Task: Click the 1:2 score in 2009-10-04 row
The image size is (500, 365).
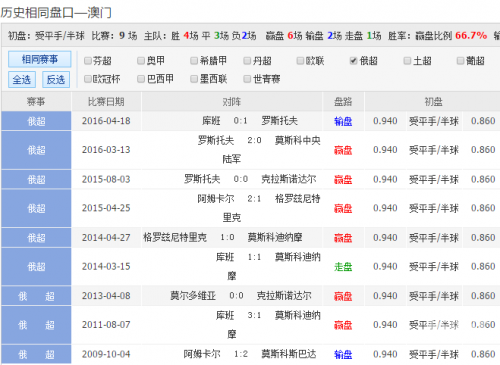Action: point(240,354)
